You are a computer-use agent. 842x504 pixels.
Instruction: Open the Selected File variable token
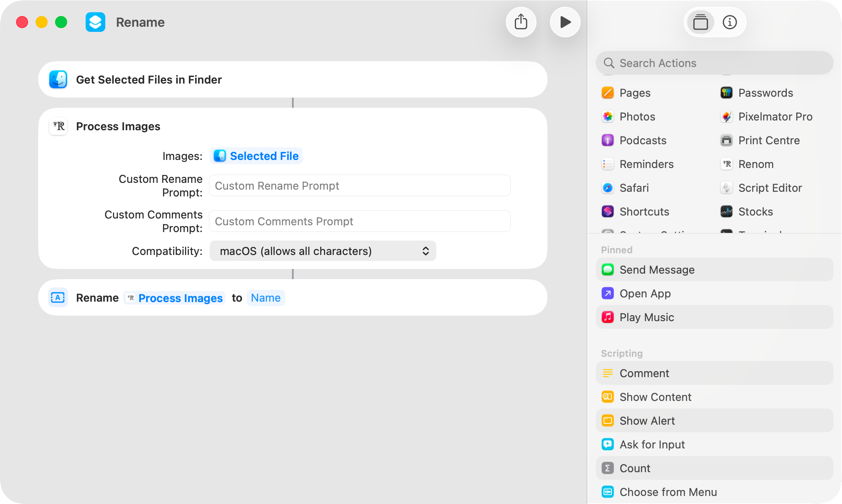256,156
